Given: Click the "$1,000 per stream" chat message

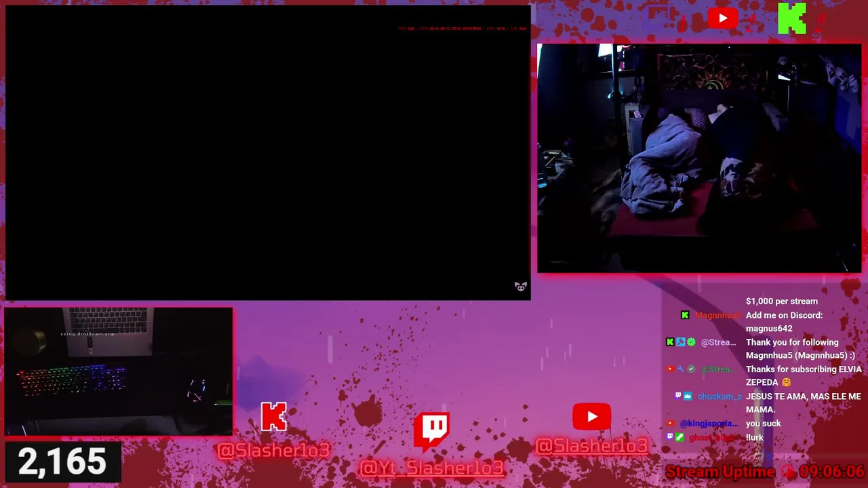Looking at the screenshot, I should 782,301.
